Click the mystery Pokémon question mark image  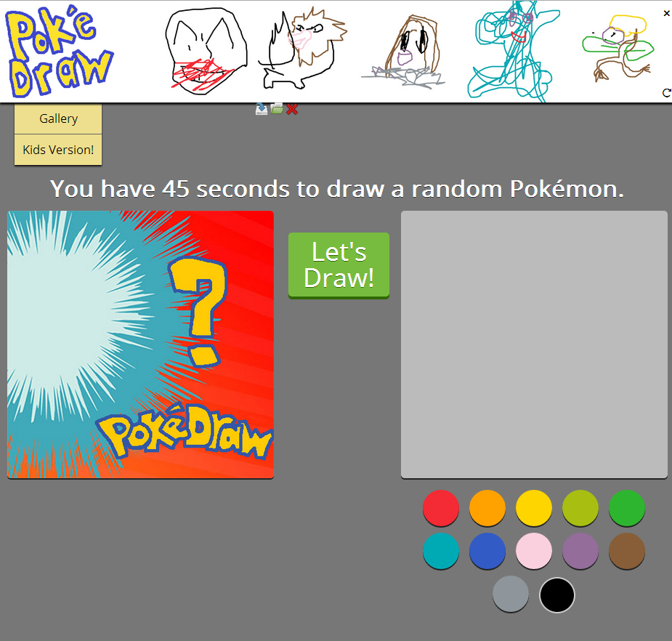[x=140, y=344]
